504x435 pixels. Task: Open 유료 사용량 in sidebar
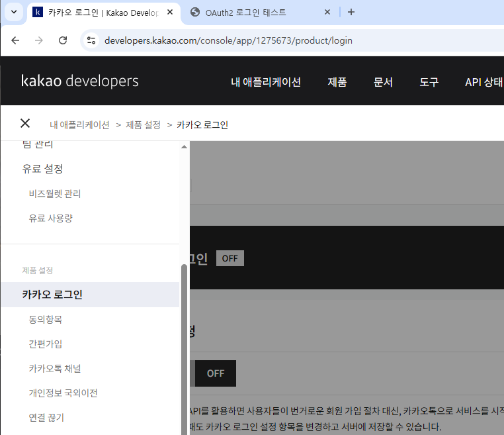[51, 218]
